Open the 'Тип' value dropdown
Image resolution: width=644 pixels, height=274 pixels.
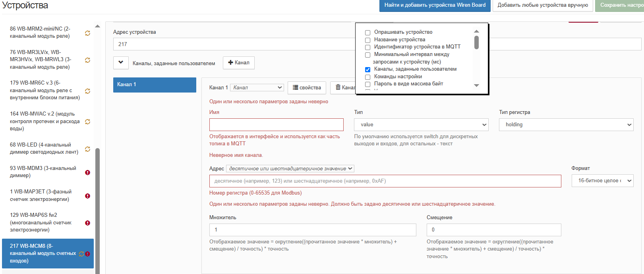[421, 125]
